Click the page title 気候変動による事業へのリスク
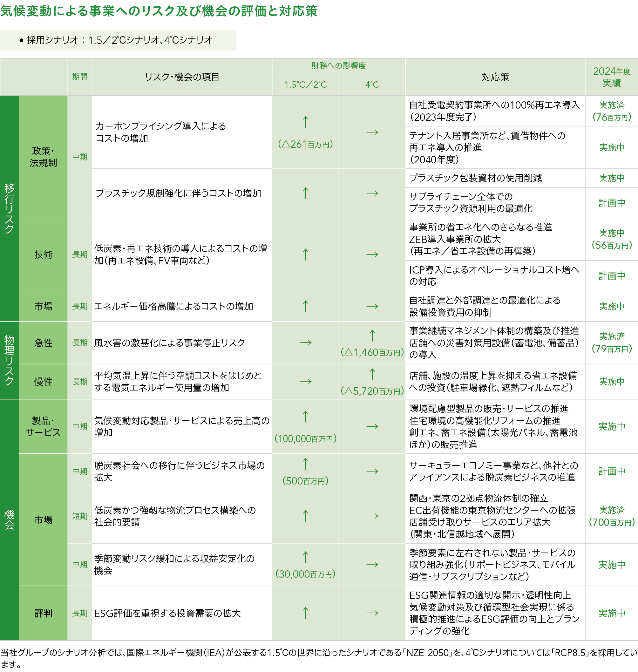This screenshot has width=638, height=672. [x=159, y=11]
